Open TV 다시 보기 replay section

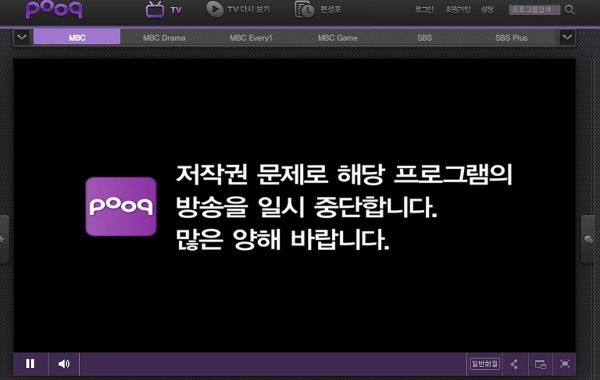coord(238,9)
